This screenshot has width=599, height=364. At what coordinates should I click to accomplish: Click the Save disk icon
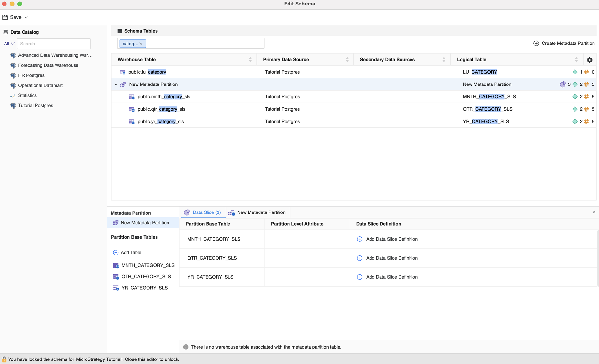[x=5, y=17]
